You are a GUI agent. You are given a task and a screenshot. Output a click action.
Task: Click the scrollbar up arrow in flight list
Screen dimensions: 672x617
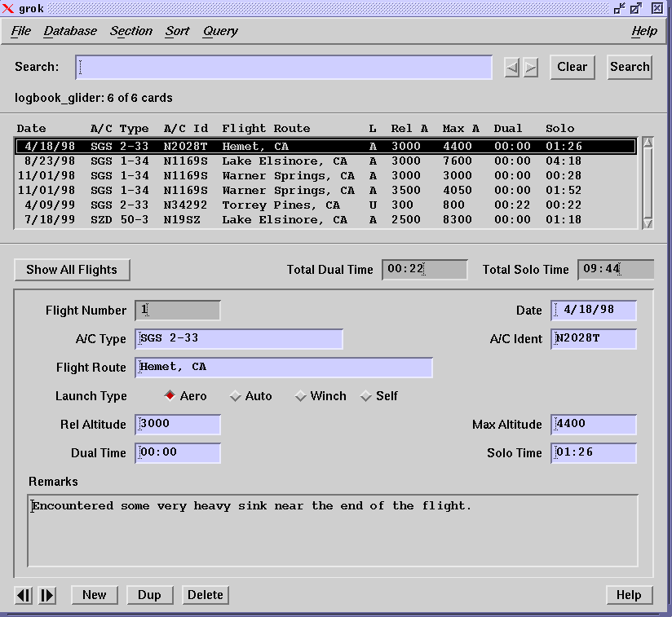[x=648, y=143]
